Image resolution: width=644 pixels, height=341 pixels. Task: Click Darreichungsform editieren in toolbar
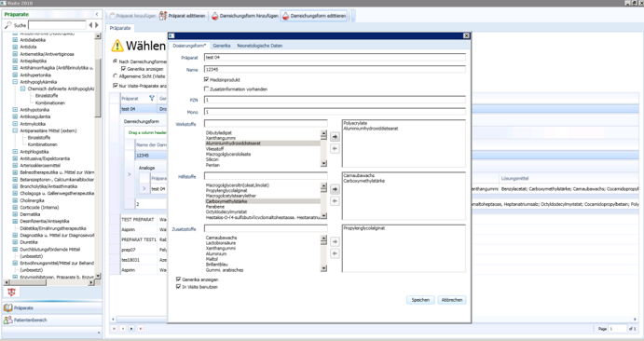(315, 16)
